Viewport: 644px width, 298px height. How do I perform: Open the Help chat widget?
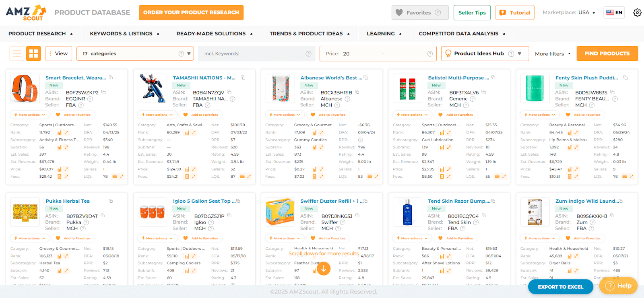(x=618, y=286)
